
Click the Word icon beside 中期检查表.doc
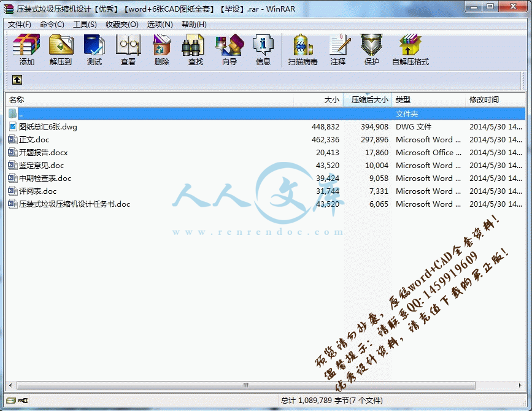[13, 179]
